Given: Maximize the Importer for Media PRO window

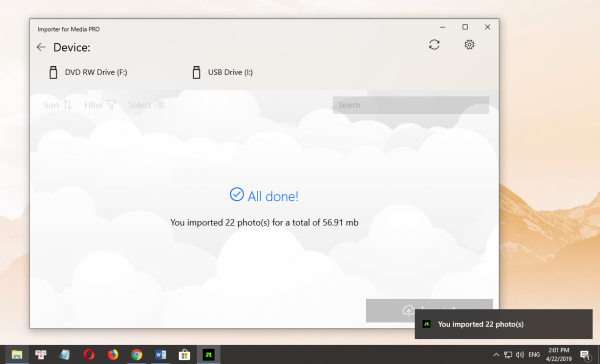Looking at the screenshot, I should 465,27.
